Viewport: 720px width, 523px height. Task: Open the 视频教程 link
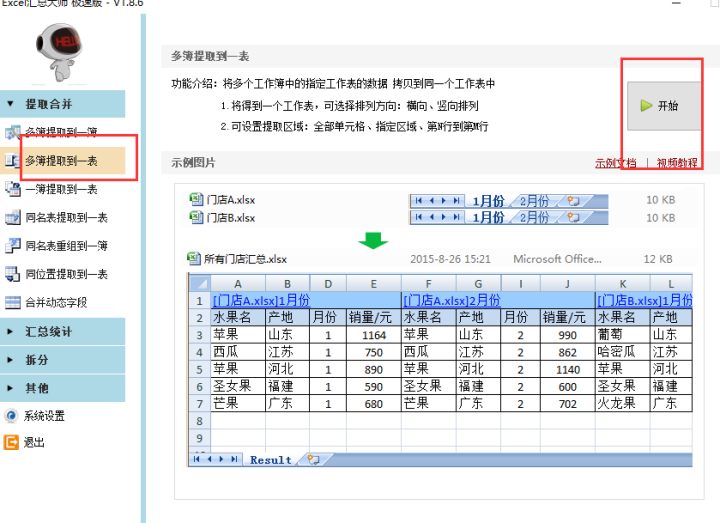coord(677,163)
